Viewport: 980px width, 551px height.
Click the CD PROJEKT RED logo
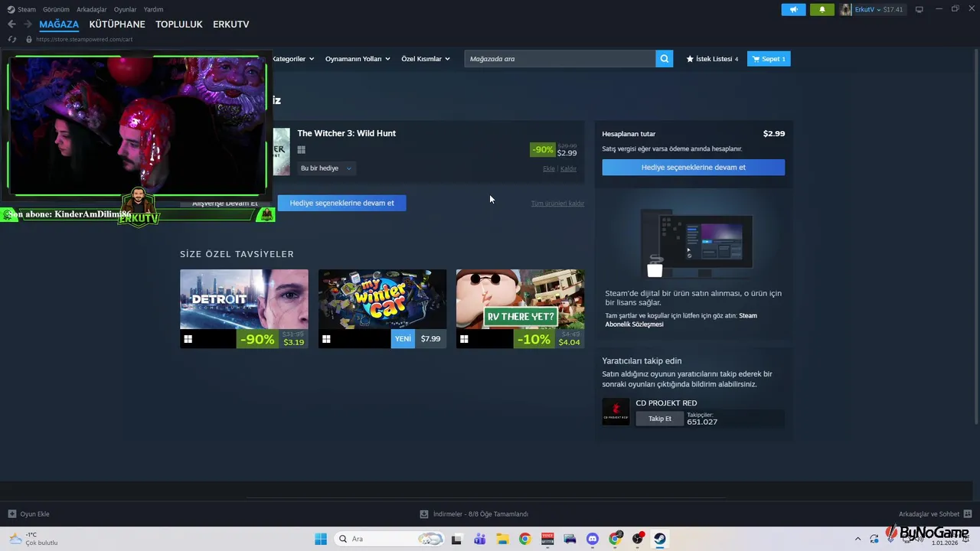pyautogui.click(x=616, y=412)
